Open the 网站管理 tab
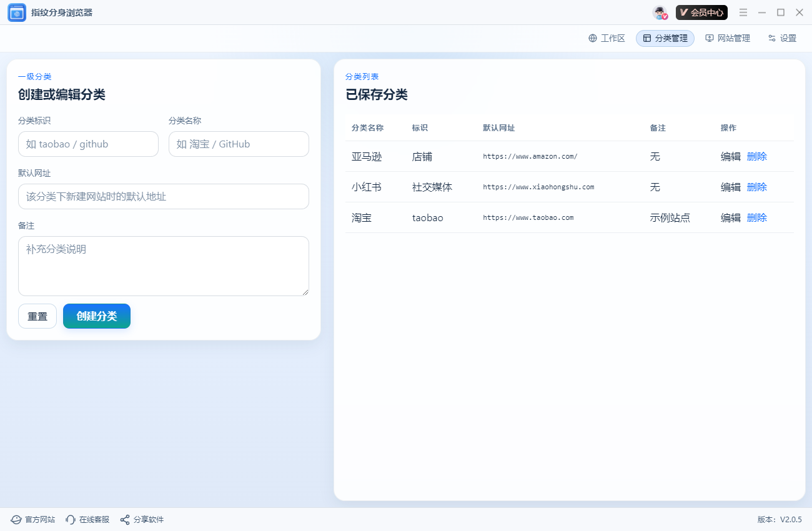The width and height of the screenshot is (812, 531). (728, 38)
